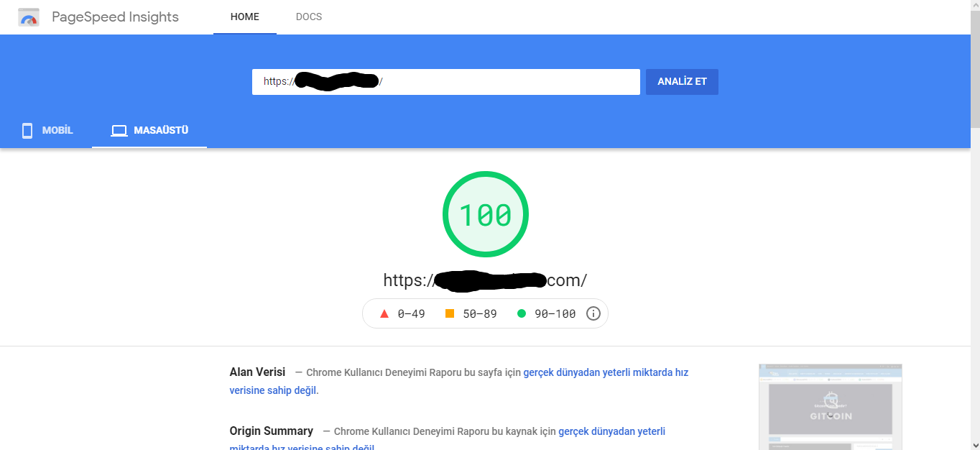Image resolution: width=980 pixels, height=450 pixels.
Task: Click the page screenshot thumbnail
Action: pyautogui.click(x=831, y=407)
